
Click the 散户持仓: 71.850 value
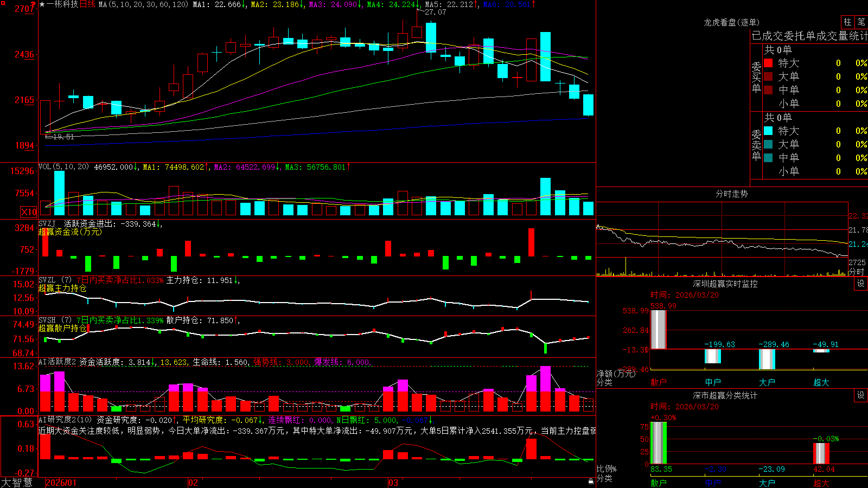(203, 320)
